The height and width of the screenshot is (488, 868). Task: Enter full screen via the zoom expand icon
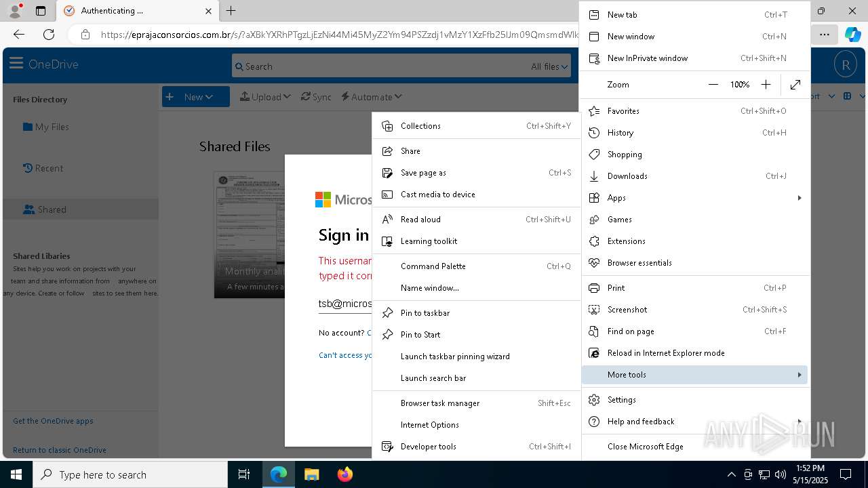click(795, 85)
